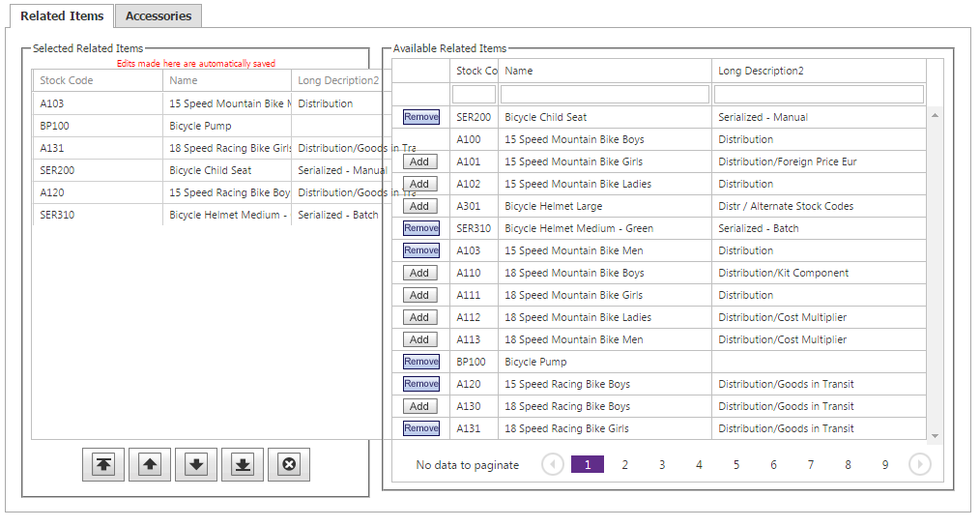This screenshot has width=980, height=527.
Task: Click the Stock Code filter field
Action: (x=474, y=94)
